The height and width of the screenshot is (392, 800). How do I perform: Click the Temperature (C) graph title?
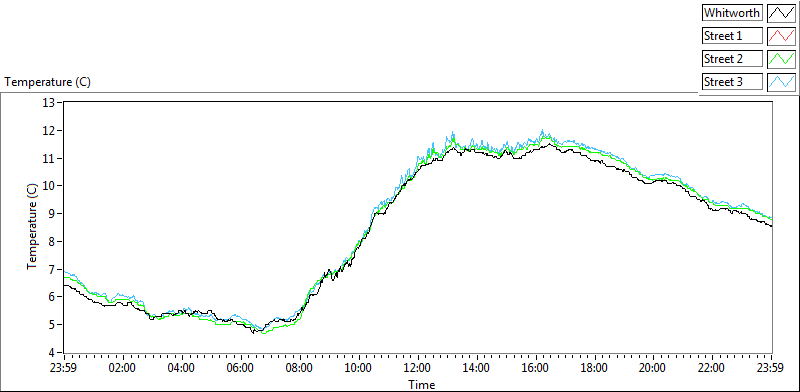coord(47,82)
